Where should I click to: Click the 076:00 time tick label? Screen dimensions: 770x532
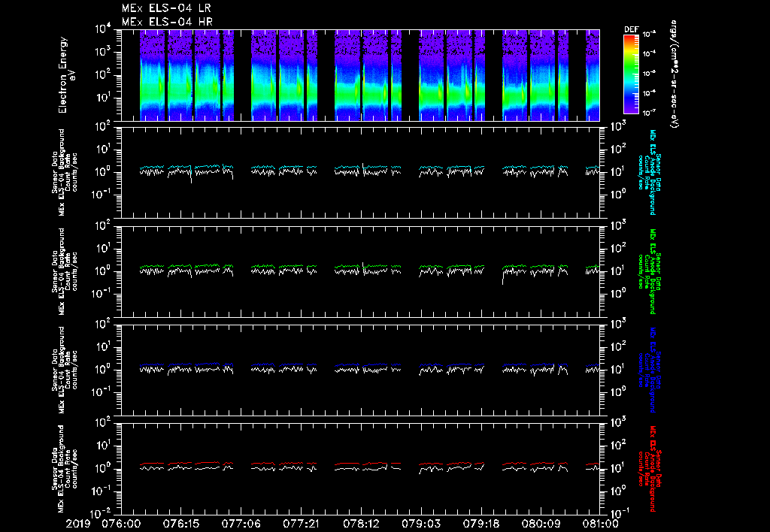pos(121,524)
